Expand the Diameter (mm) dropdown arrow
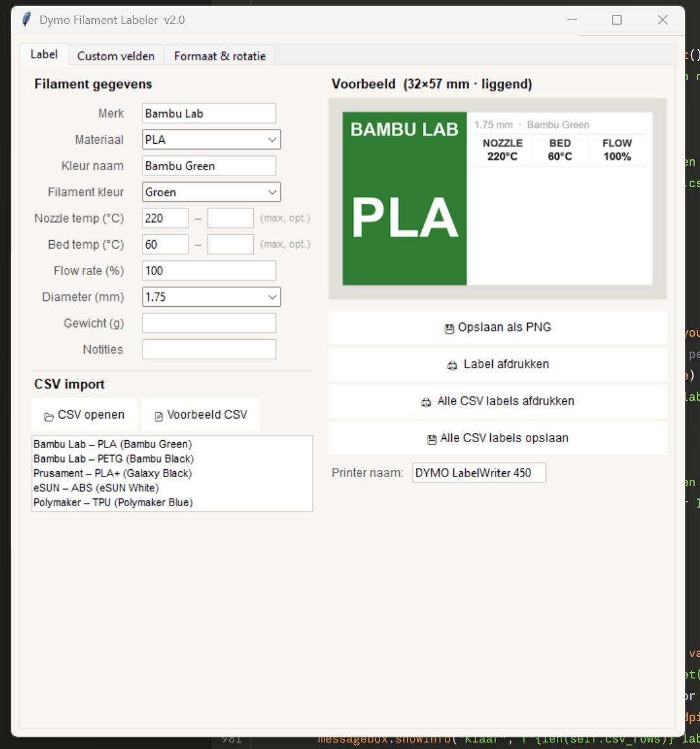This screenshot has height=749, width=700. pyautogui.click(x=272, y=297)
